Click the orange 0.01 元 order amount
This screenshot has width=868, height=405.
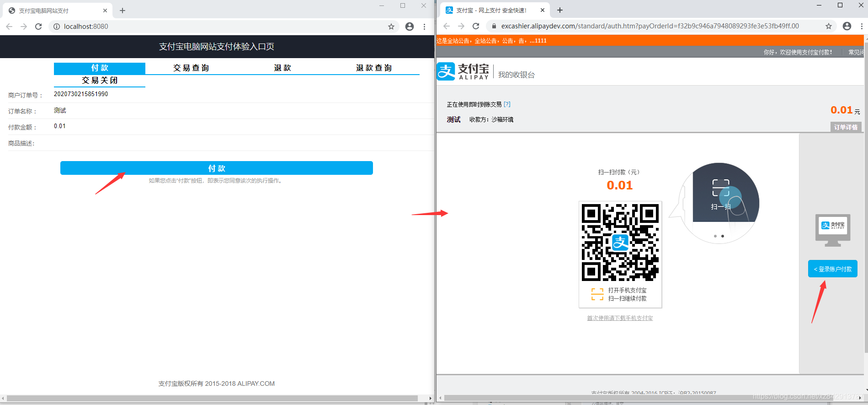(845, 110)
